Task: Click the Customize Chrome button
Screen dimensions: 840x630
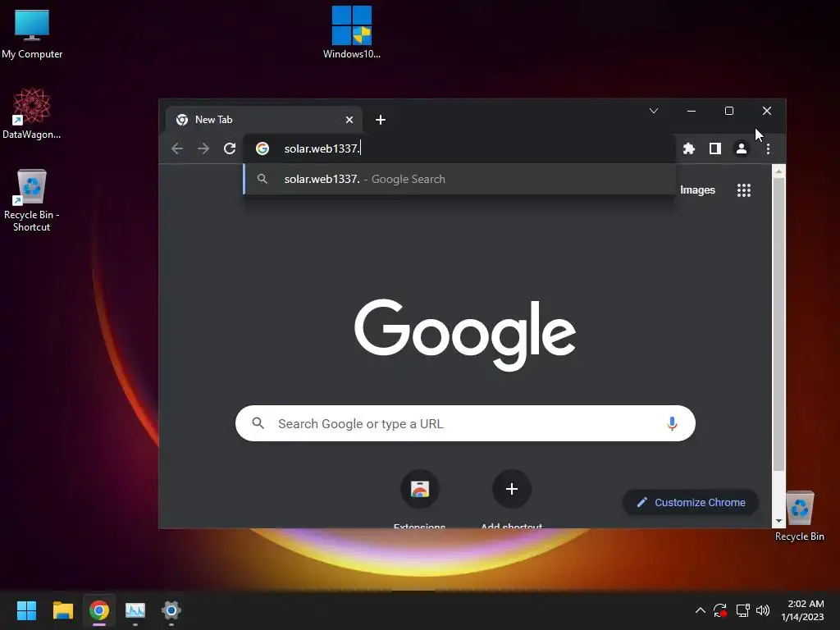Action: click(691, 503)
